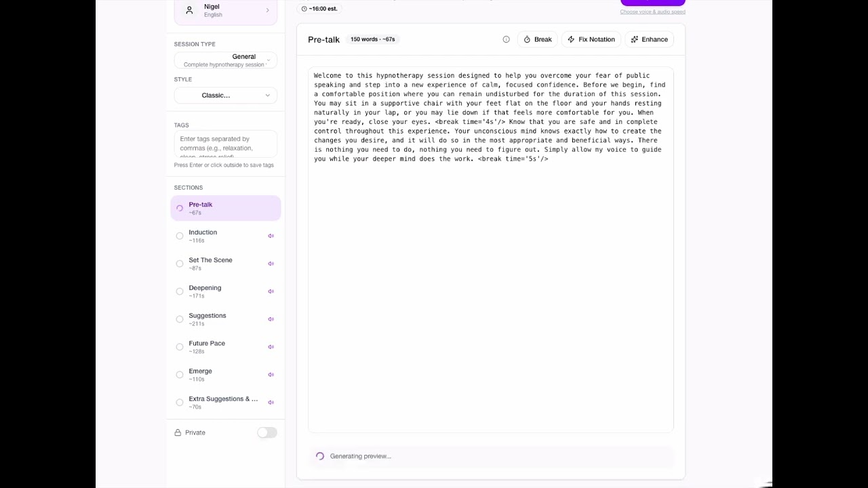Select the Emerge section
Viewport: 868px width, 488px height.
pyautogui.click(x=226, y=375)
